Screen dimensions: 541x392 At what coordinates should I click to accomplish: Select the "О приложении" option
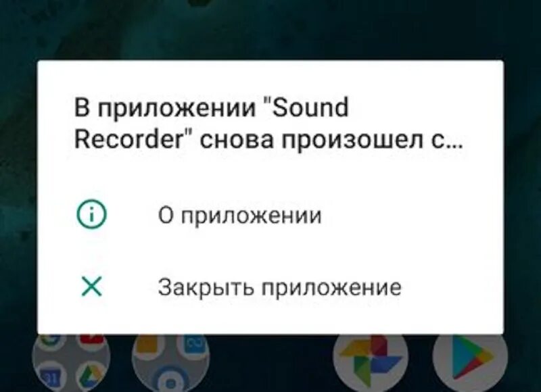(x=270, y=214)
